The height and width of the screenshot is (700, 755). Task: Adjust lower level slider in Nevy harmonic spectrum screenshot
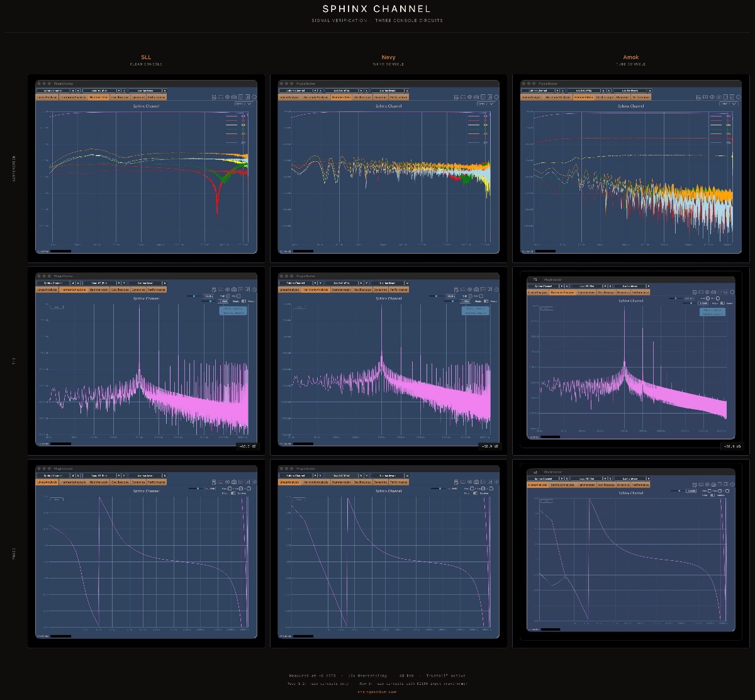click(452, 301)
